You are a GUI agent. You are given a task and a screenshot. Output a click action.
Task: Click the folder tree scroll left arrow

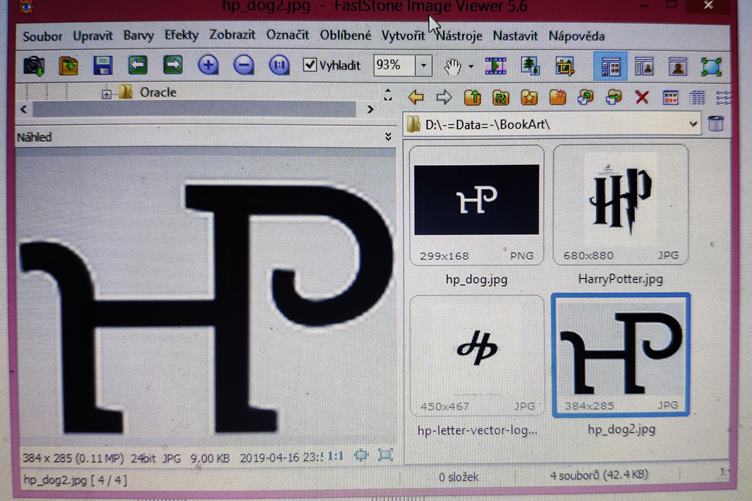[24, 109]
